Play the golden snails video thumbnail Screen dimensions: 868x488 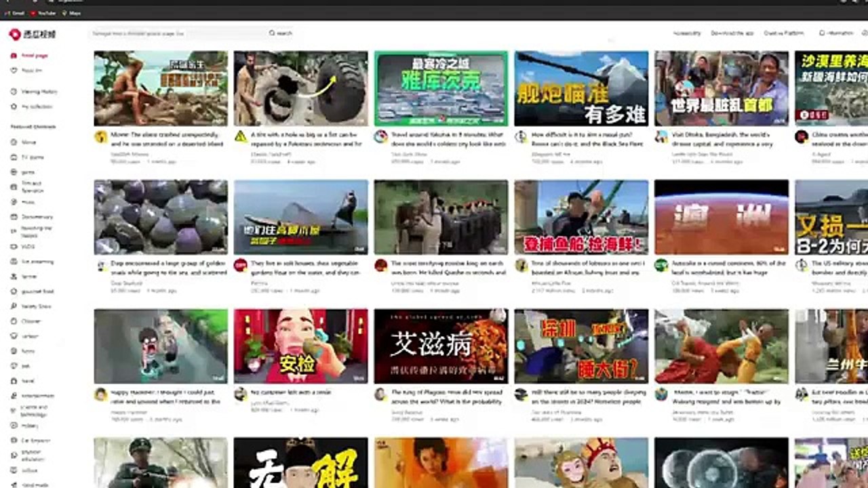(161, 217)
